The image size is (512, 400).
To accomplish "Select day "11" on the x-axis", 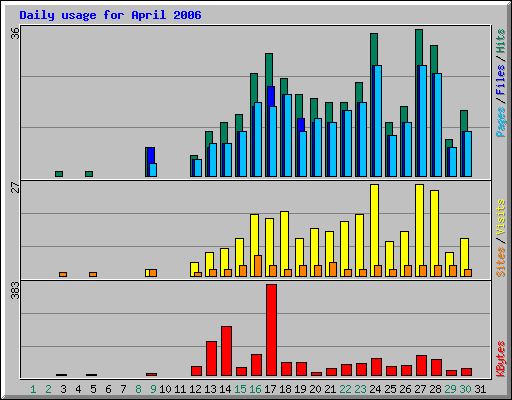I will 180,389.
